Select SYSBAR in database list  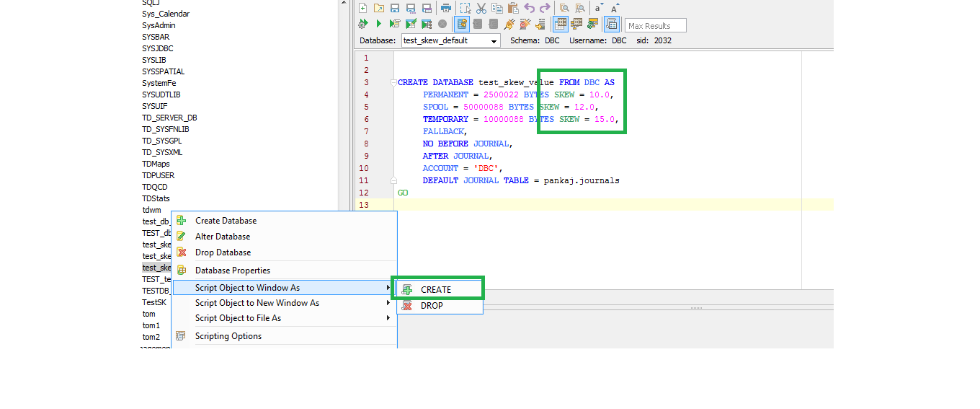tap(156, 37)
